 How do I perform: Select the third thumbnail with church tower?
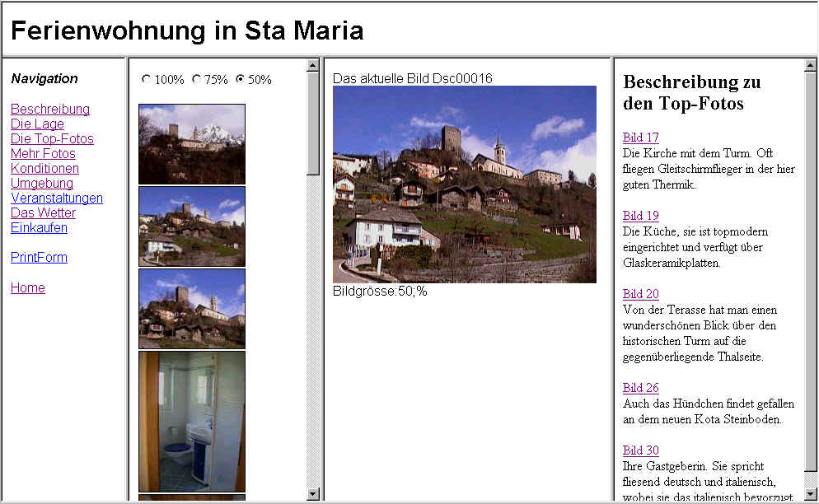(x=191, y=308)
